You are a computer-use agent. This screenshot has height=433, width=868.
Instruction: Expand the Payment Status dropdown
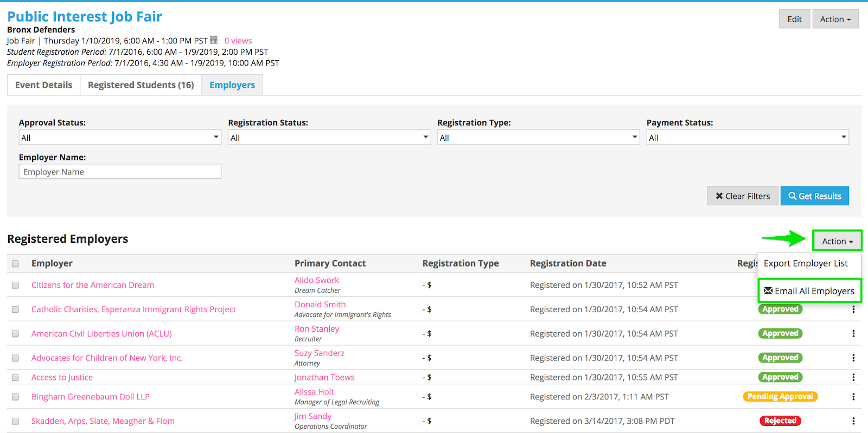tap(747, 138)
